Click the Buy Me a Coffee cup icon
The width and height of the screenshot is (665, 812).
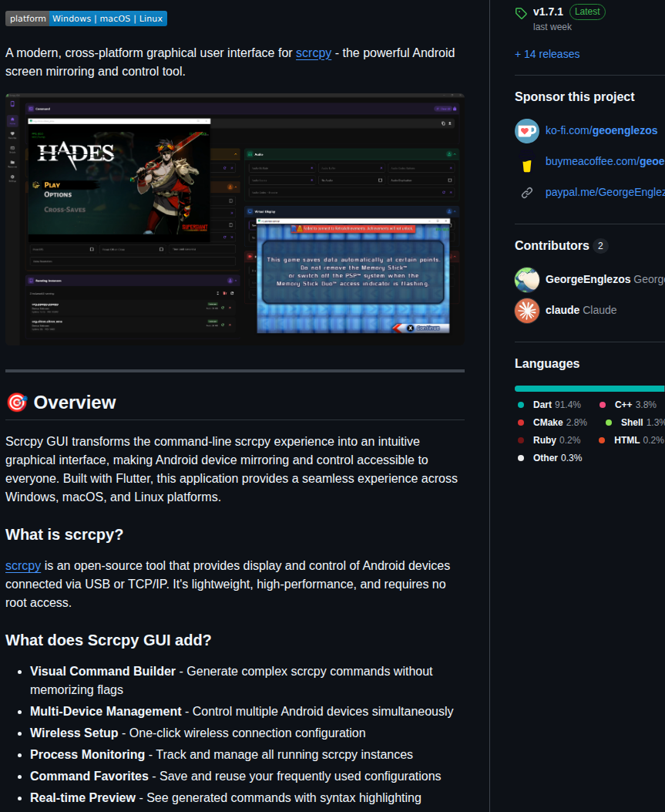tap(527, 166)
